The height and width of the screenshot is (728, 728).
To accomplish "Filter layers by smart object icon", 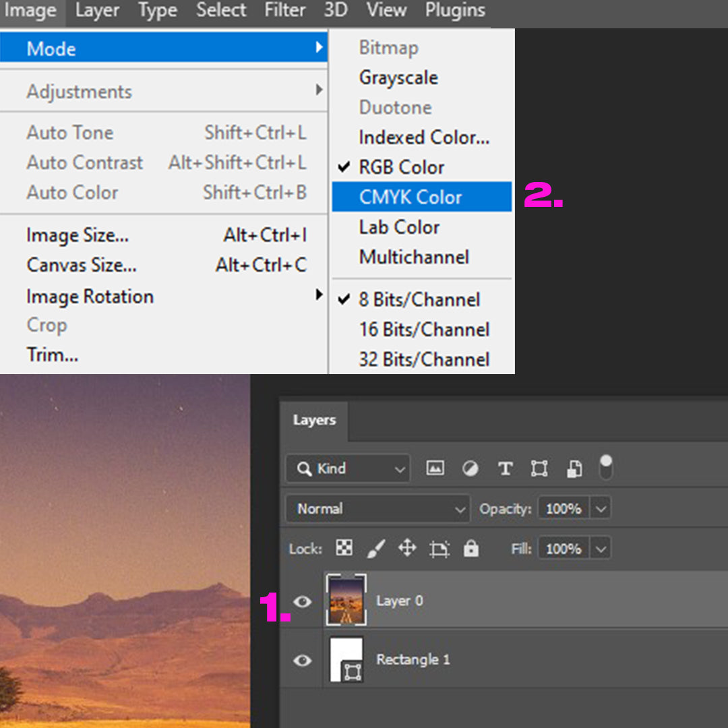I will pos(574,468).
